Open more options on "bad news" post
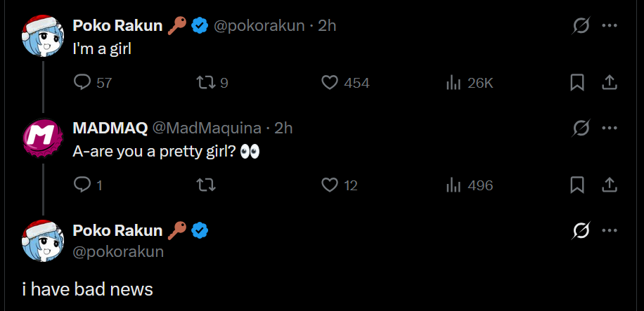644x311 pixels. pos(610,230)
